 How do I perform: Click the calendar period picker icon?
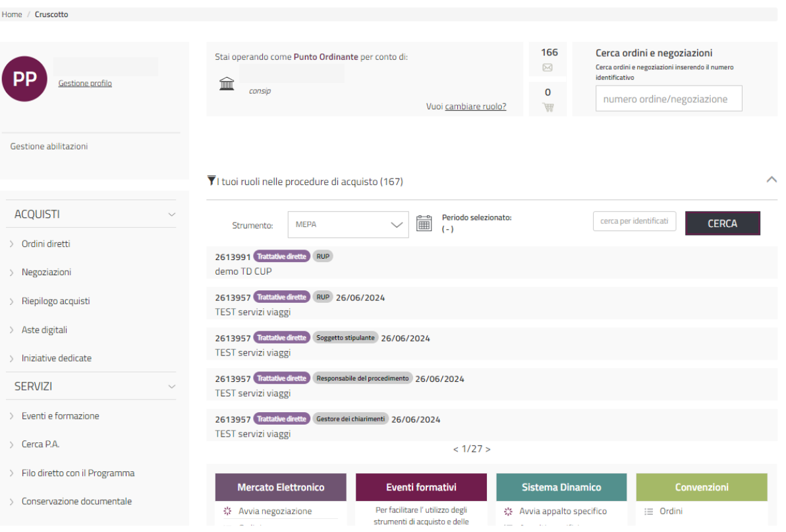(x=424, y=224)
